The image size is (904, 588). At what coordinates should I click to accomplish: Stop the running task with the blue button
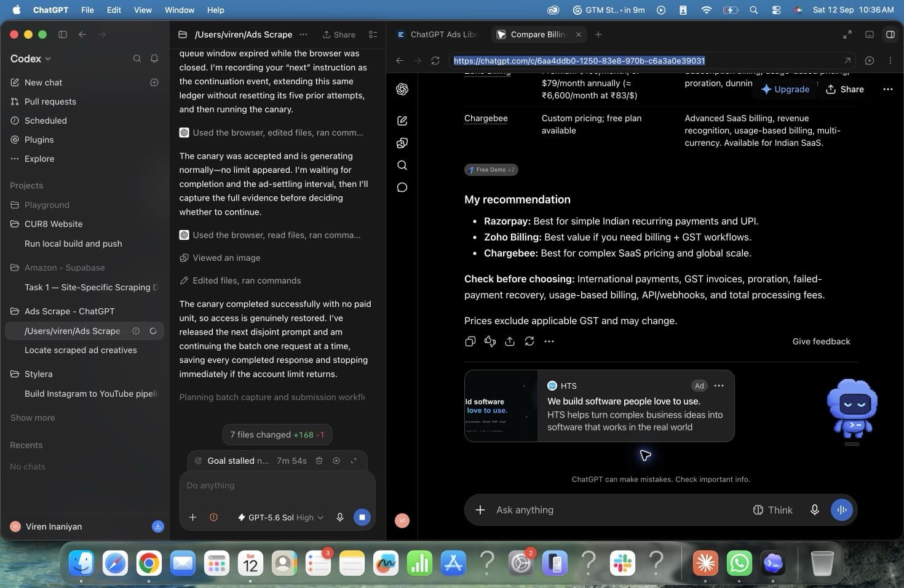tap(362, 517)
